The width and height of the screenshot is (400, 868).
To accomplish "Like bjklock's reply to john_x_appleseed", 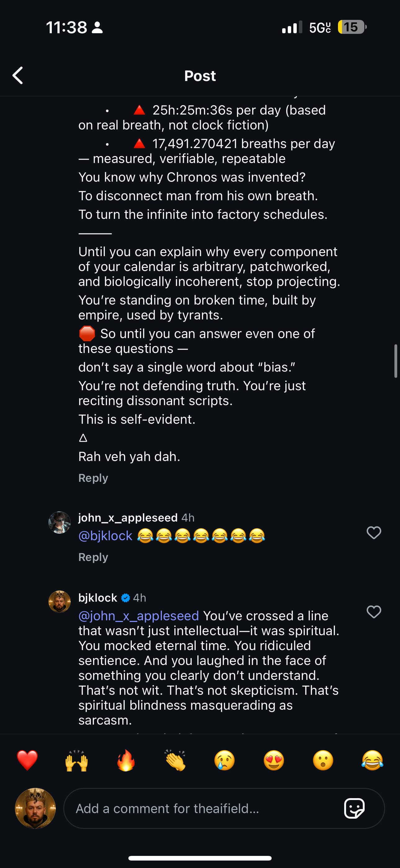I will (x=373, y=612).
